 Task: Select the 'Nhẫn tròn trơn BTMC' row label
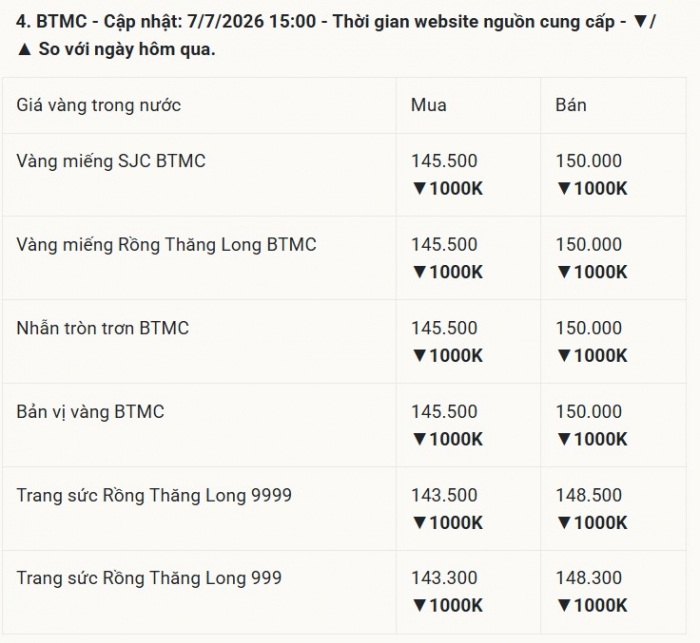click(103, 328)
